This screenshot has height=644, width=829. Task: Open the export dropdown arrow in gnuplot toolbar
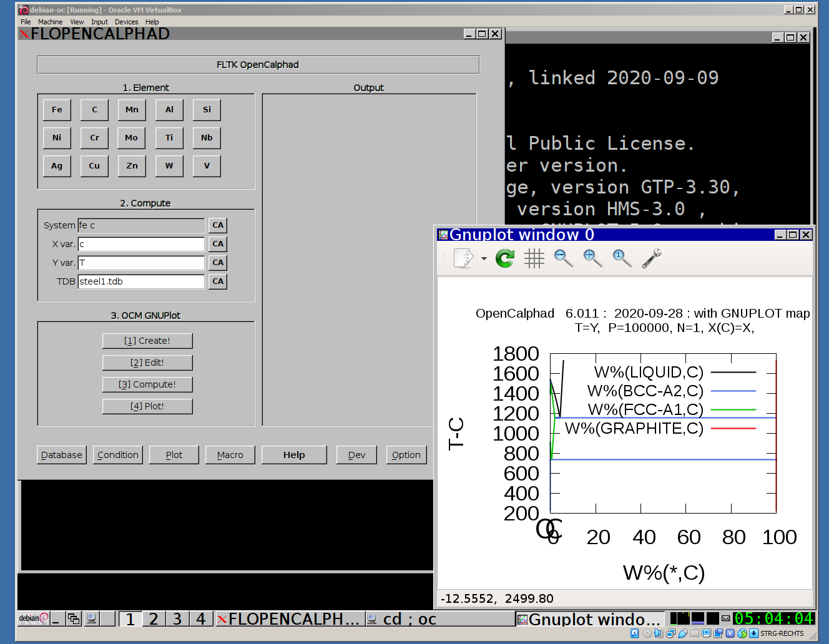pos(484,258)
